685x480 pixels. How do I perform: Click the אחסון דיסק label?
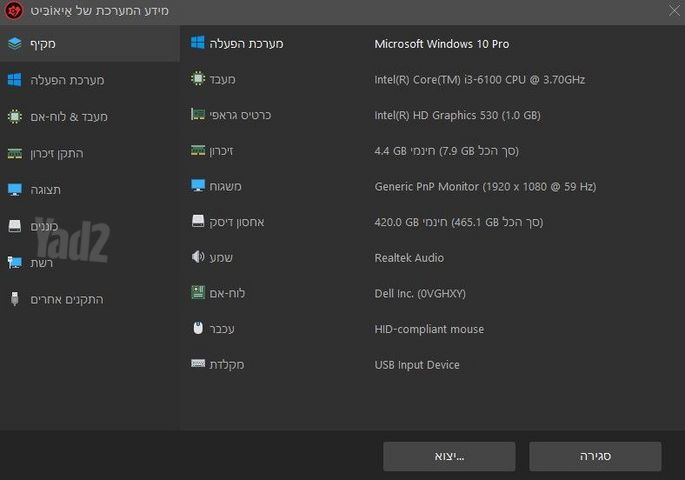(x=237, y=222)
